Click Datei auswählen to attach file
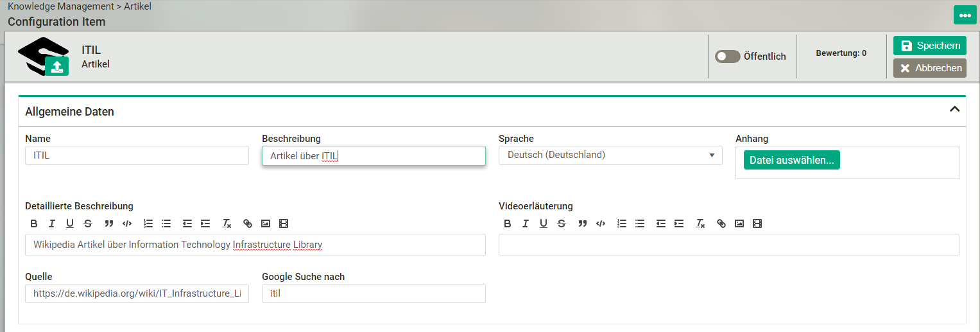The width and height of the screenshot is (980, 332). pyautogui.click(x=791, y=161)
